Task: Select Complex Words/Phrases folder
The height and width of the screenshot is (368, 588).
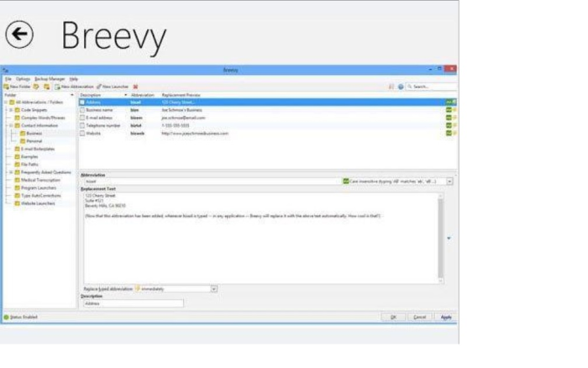Action: coord(43,118)
